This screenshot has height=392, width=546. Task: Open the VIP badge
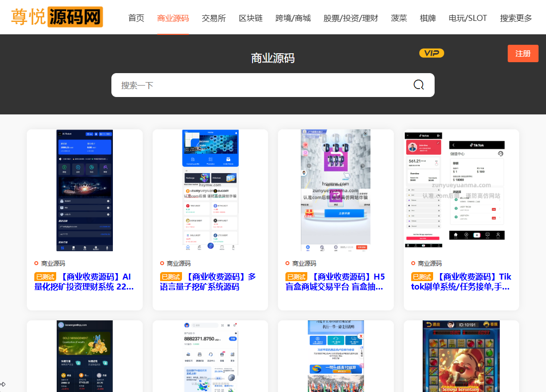click(432, 53)
